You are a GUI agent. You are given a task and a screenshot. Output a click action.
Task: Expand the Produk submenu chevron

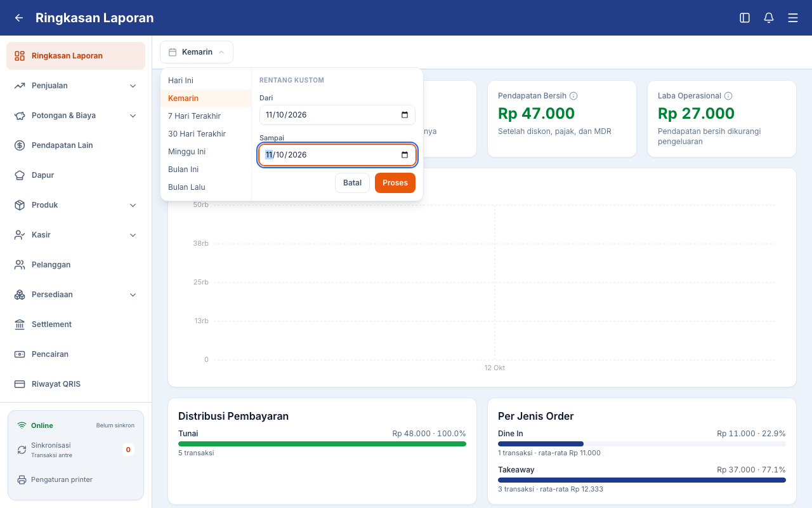133,205
